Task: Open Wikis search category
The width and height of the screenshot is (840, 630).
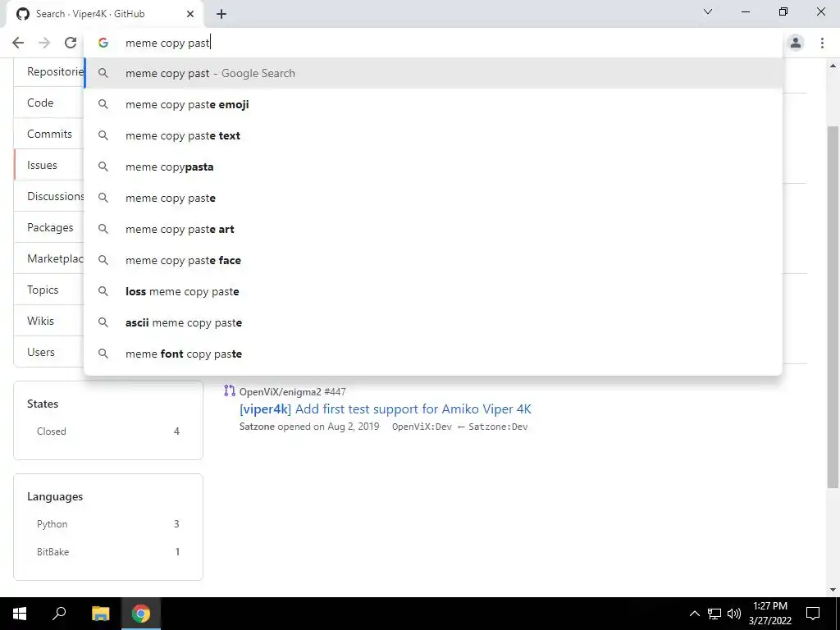Action: (48, 321)
